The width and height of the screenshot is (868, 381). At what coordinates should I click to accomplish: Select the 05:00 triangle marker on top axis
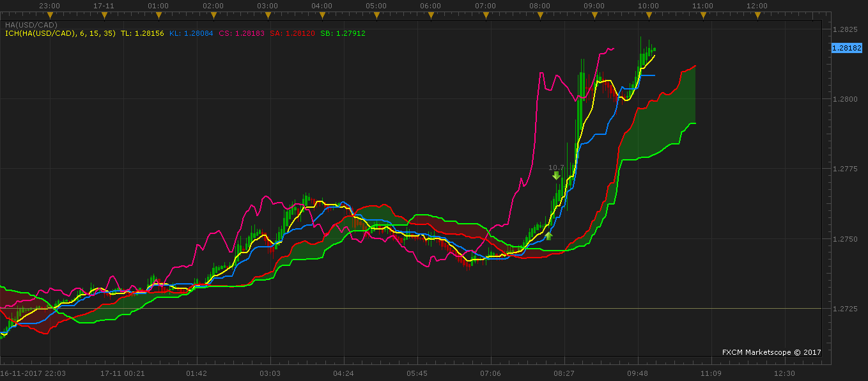[x=376, y=15]
